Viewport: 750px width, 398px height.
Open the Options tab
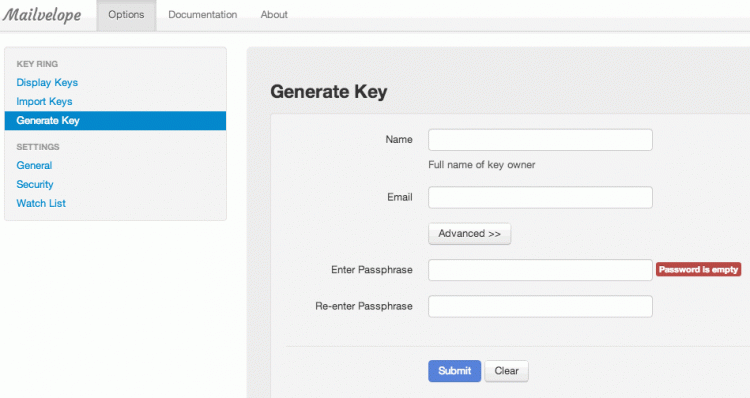126,15
